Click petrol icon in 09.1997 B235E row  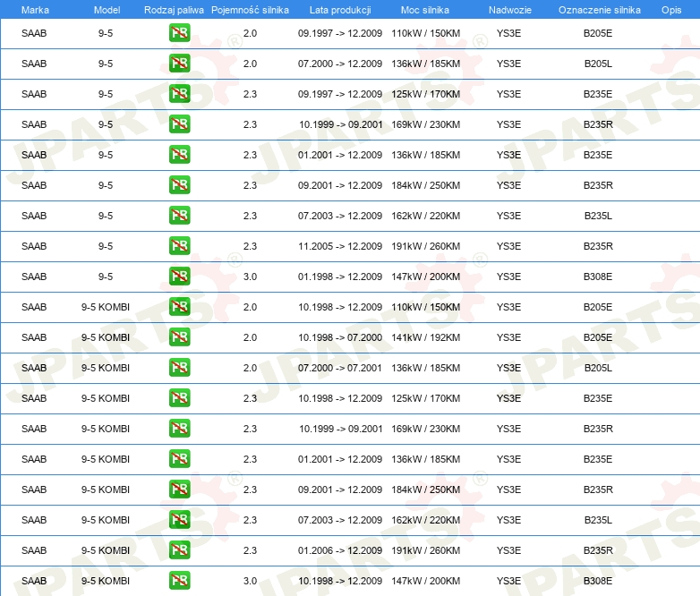[x=179, y=94]
